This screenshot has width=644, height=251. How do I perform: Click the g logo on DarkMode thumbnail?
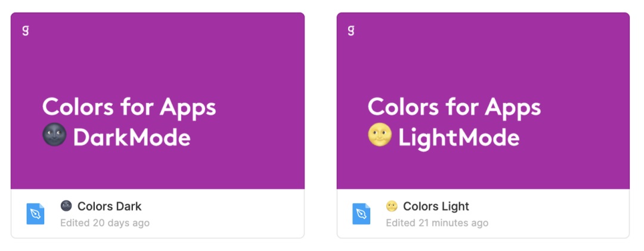26,30
